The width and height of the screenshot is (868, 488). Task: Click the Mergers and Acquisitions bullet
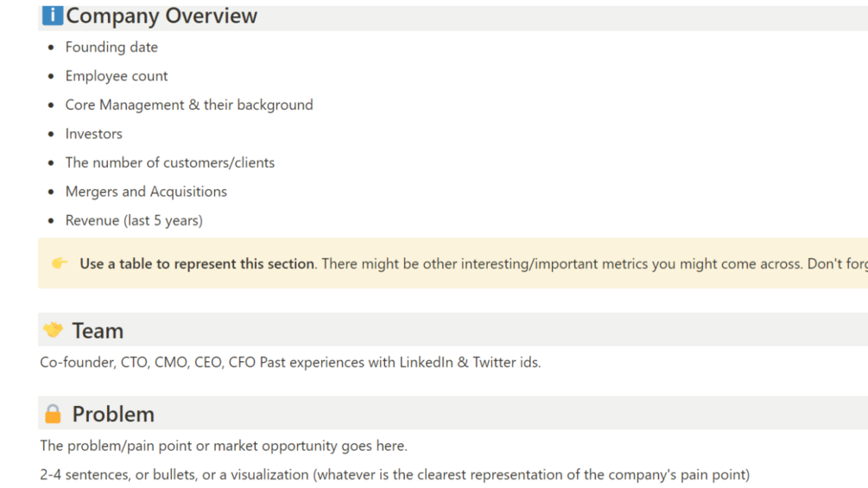(x=146, y=192)
